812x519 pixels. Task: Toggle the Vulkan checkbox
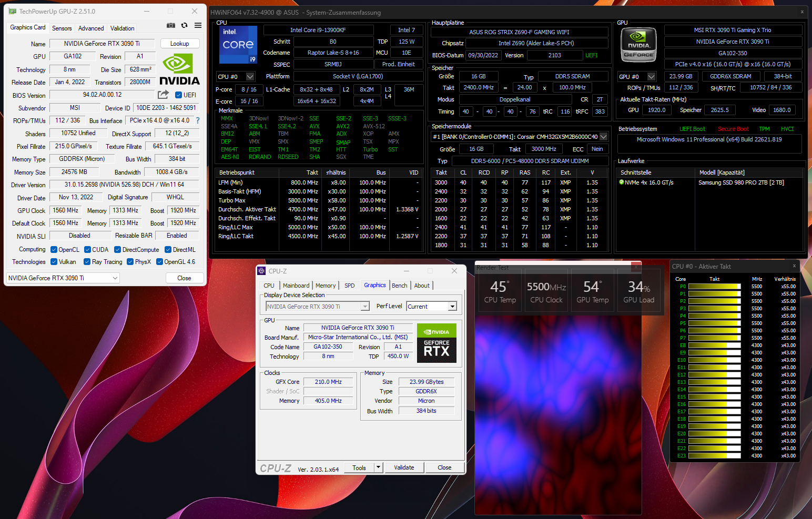54,262
